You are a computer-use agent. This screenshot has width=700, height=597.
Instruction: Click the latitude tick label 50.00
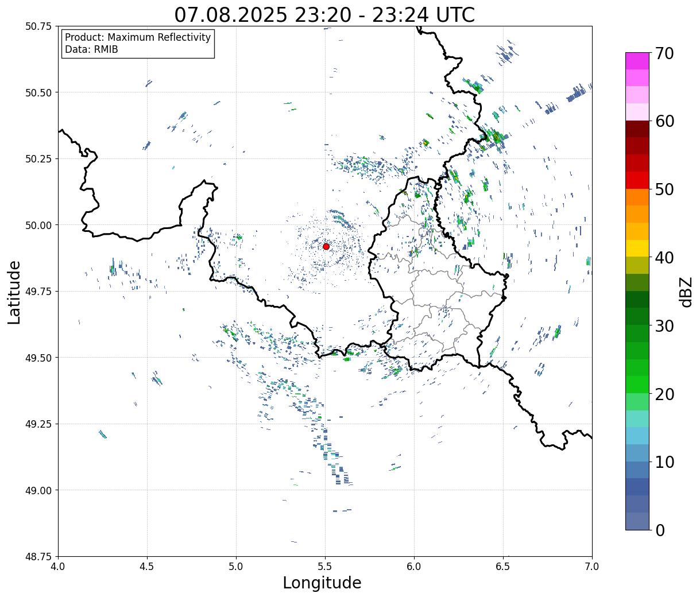[x=38, y=225]
